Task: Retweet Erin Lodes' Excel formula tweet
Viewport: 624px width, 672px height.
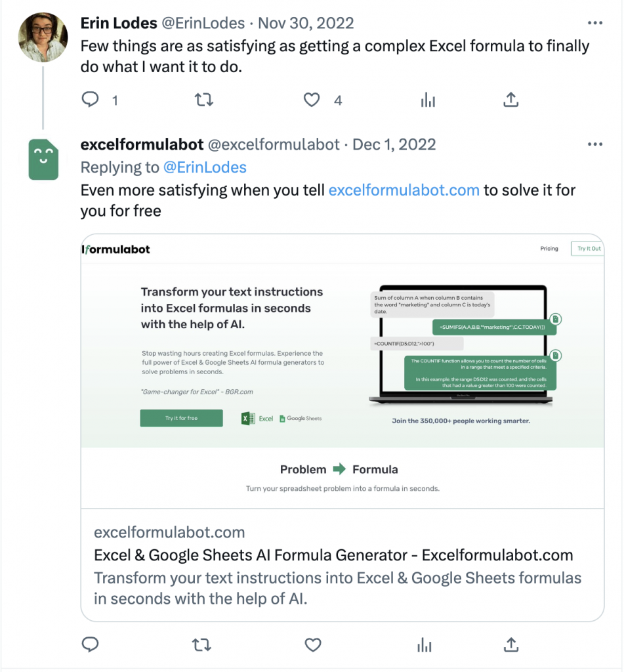Action: coord(203,100)
